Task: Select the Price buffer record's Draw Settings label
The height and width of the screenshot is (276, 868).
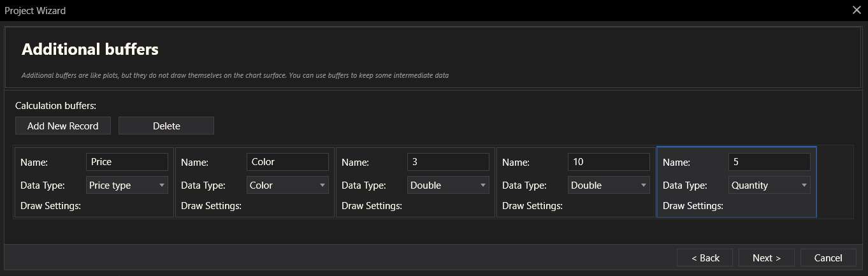Action: pyautogui.click(x=50, y=206)
